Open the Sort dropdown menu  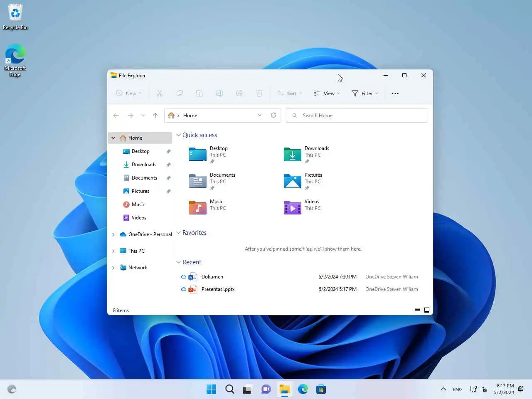(290, 94)
